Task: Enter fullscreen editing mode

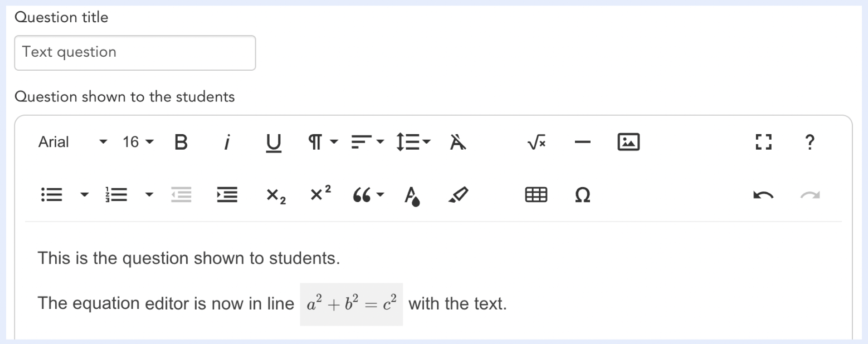Action: [763, 142]
